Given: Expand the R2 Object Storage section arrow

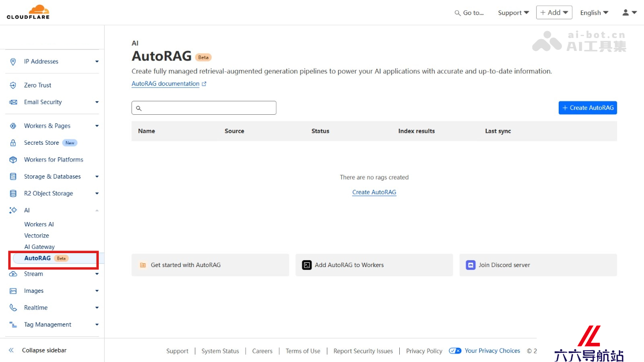Looking at the screenshot, I should 97,194.
